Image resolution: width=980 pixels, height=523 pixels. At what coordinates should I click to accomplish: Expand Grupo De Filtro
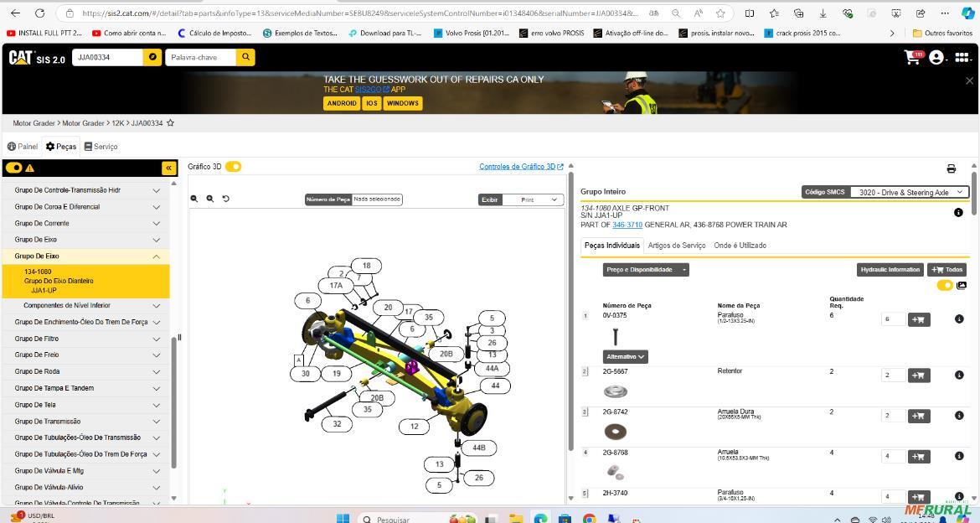click(87, 339)
